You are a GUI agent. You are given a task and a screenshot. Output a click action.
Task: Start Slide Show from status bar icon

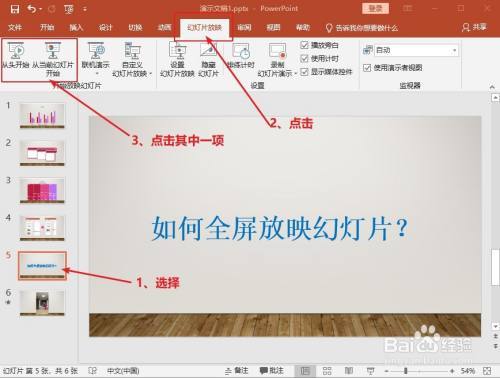tap(370, 371)
